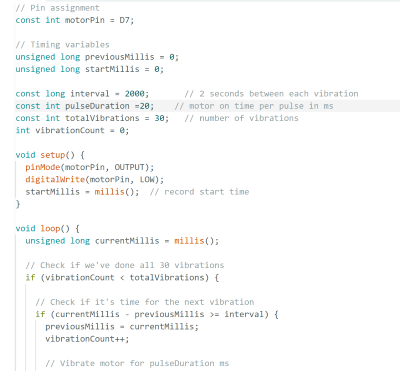The height and width of the screenshot is (371, 400).
Task: Click the "record start time" comment
Action: 199,192
